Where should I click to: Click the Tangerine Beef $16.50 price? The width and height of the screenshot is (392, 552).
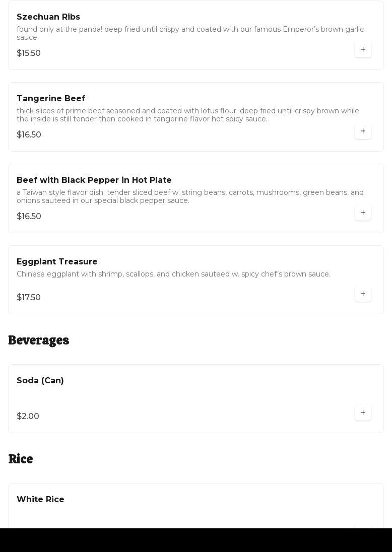coord(29,135)
